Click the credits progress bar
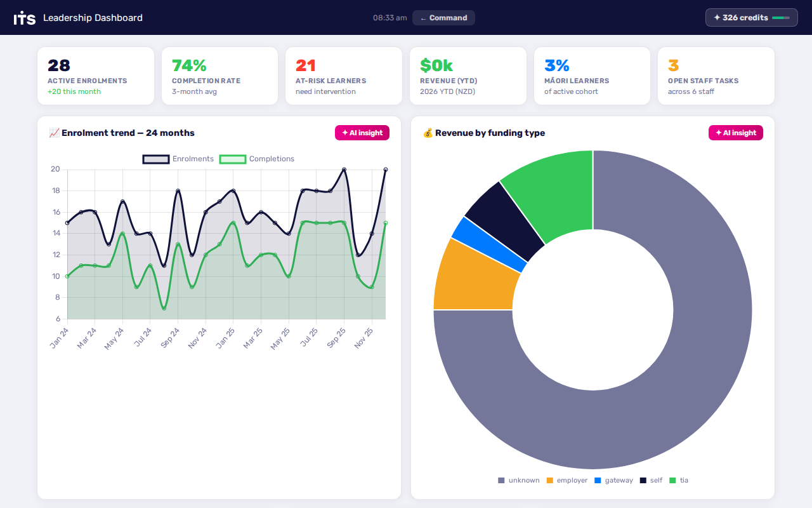 tap(781, 18)
